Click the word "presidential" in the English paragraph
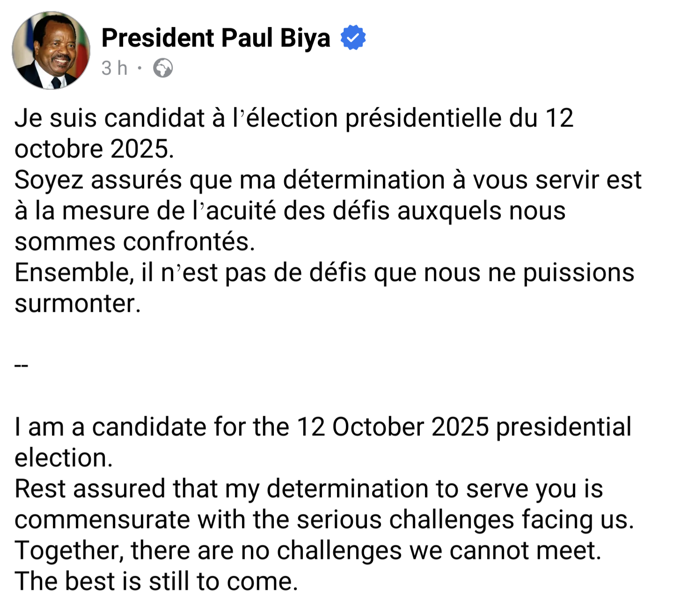Image resolution: width=674 pixels, height=616 pixels. (x=564, y=427)
